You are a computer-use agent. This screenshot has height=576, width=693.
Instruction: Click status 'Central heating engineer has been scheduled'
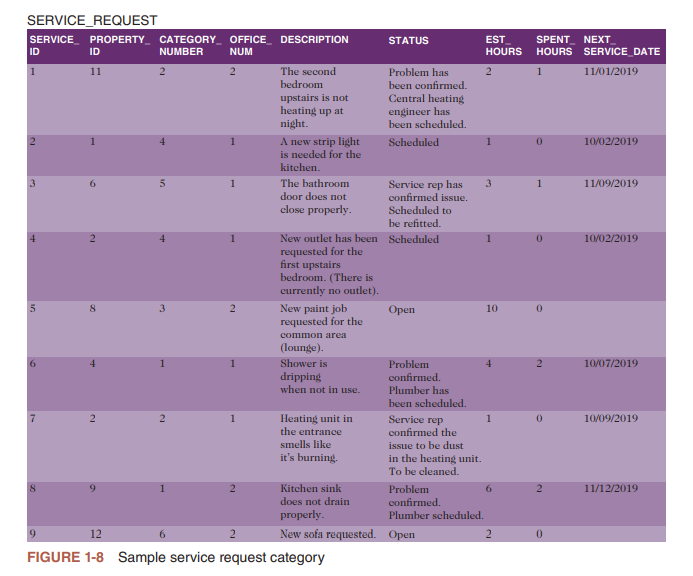427,111
